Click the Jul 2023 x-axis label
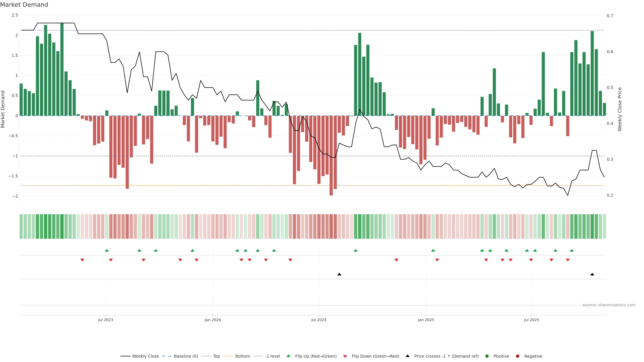The width and height of the screenshot is (644, 362). 105,320
